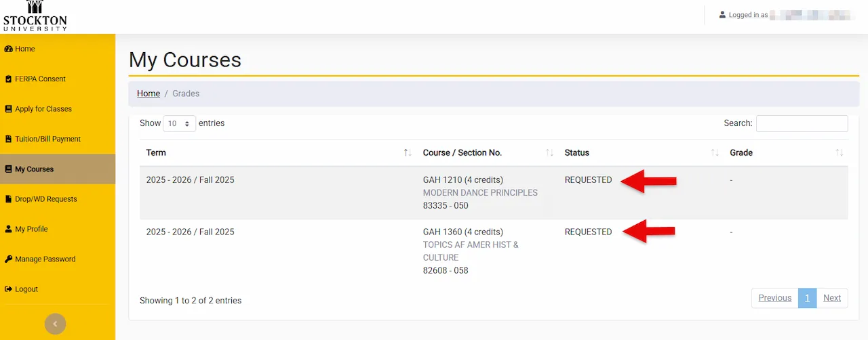The width and height of the screenshot is (868, 340).
Task: Click the Manage Password key icon
Action: click(9, 259)
